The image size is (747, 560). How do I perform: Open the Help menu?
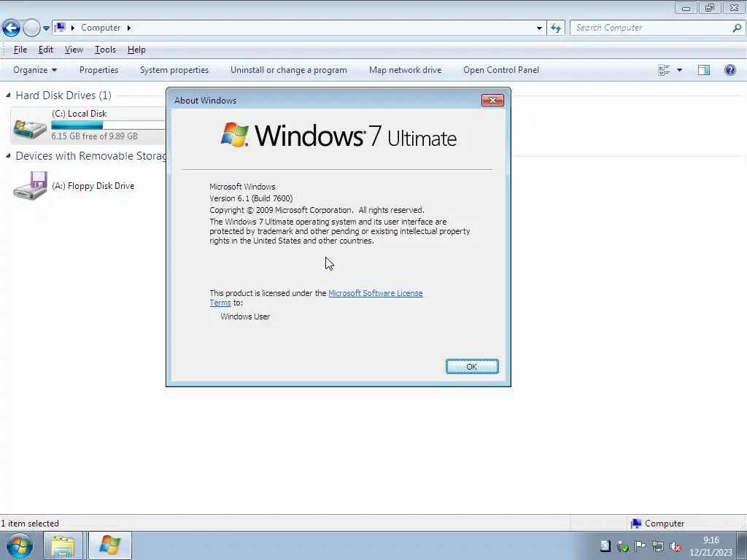pyautogui.click(x=136, y=50)
